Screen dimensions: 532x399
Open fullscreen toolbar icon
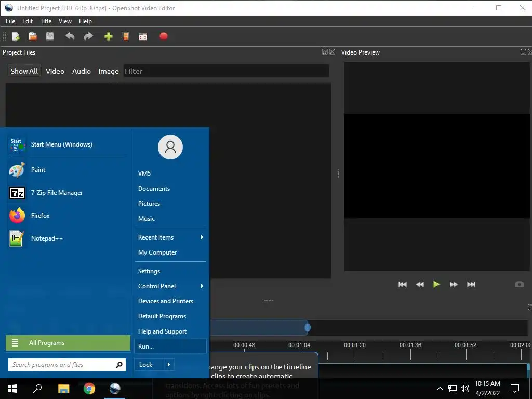[x=143, y=37]
